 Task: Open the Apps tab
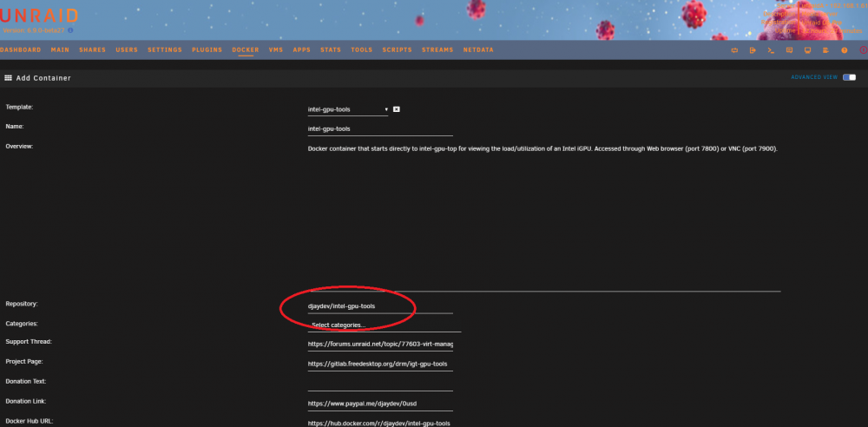[302, 49]
